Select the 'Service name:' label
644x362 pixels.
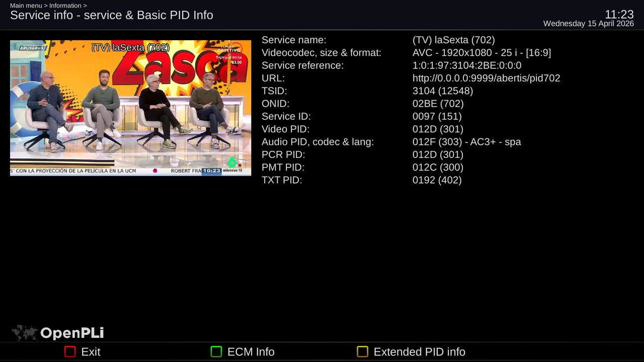coord(294,40)
